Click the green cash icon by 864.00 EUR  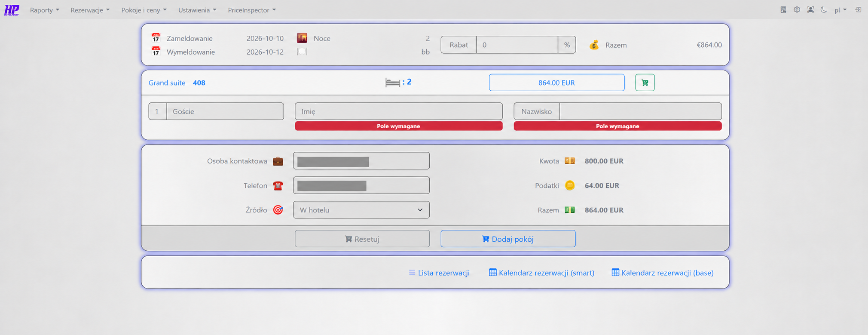click(570, 210)
